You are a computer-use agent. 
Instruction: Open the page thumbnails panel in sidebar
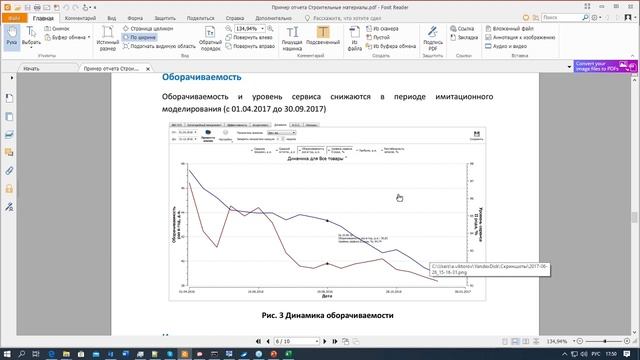coord(9,117)
